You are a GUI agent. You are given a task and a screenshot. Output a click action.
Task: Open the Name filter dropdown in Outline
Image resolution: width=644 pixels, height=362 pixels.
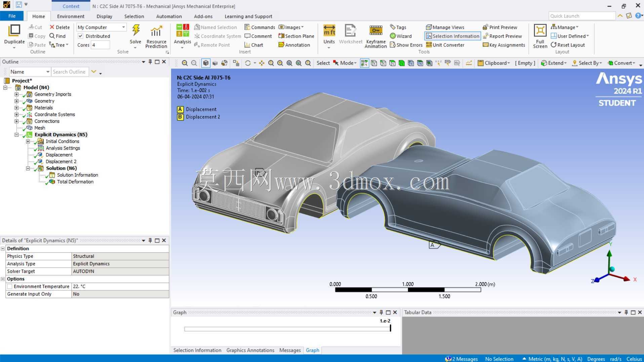pyautogui.click(x=30, y=72)
